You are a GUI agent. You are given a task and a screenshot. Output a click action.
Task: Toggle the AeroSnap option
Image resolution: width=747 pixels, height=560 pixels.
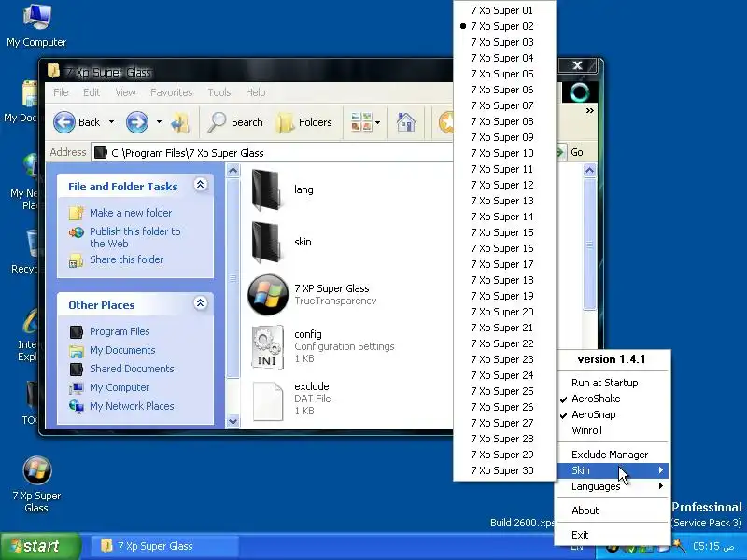click(x=613, y=414)
